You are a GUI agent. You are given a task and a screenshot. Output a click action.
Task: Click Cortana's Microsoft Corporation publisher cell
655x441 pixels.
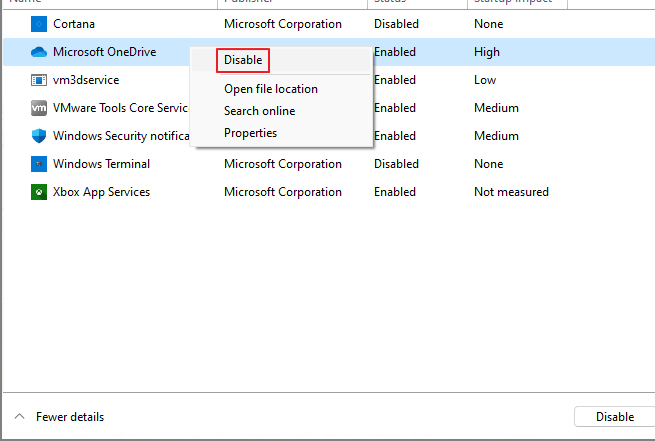tap(283, 24)
